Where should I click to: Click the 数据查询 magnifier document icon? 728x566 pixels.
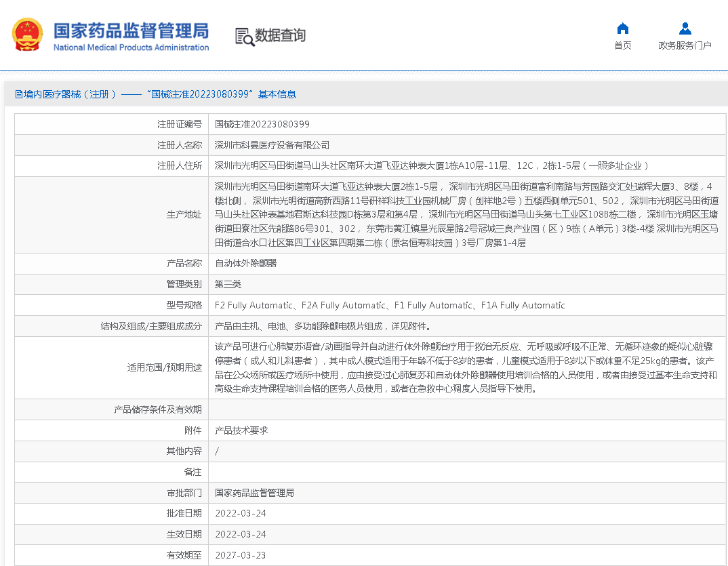click(x=245, y=37)
